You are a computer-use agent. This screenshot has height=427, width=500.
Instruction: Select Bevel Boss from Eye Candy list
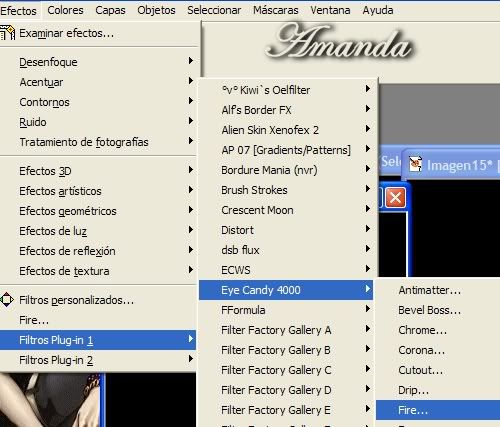coord(429,310)
